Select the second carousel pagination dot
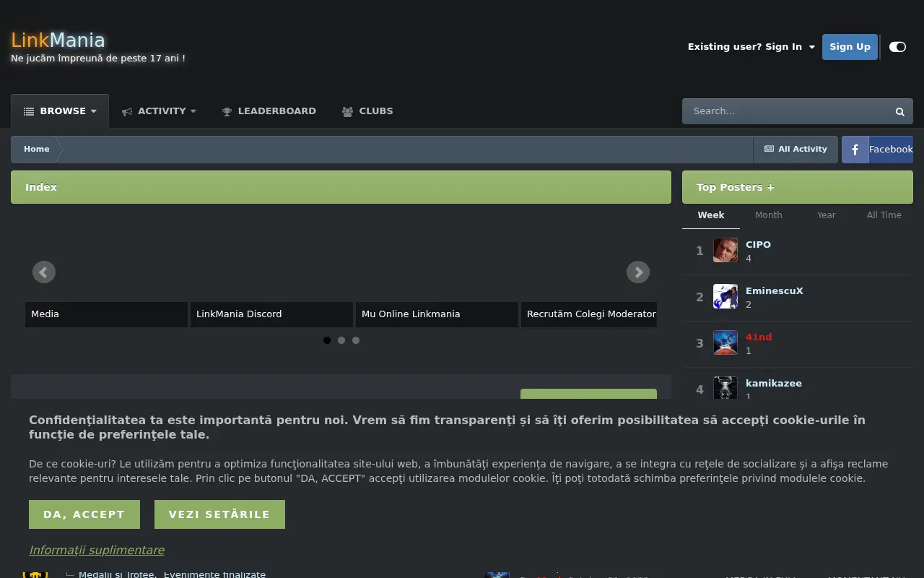 (341, 340)
